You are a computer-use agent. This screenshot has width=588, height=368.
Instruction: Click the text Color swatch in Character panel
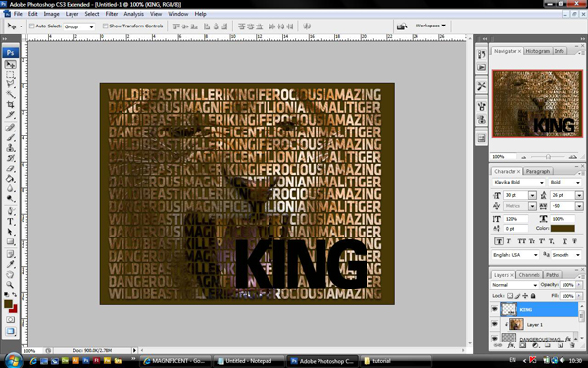coord(563,229)
